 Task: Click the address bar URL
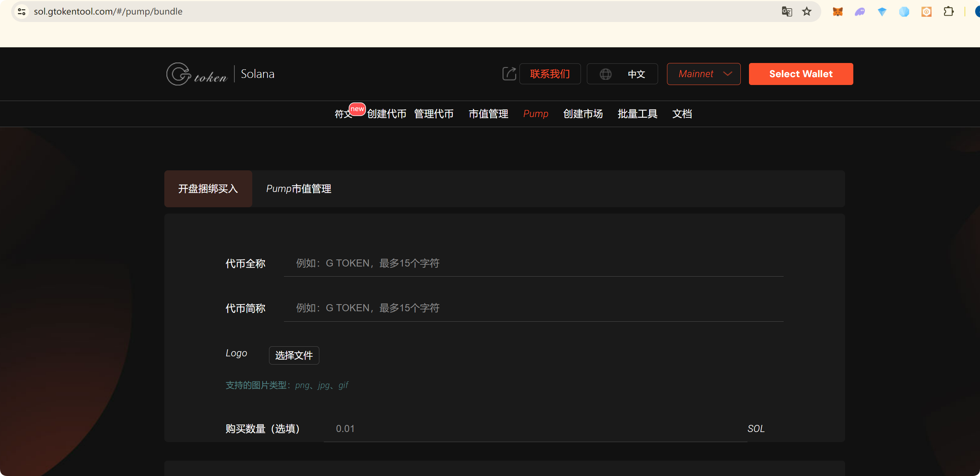point(108,12)
